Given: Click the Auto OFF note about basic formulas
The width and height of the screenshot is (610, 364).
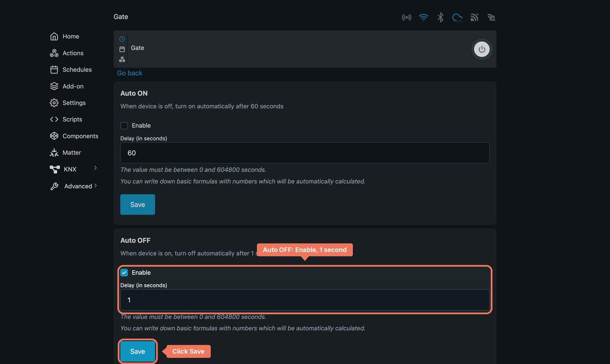Looking at the screenshot, I should (x=243, y=328).
